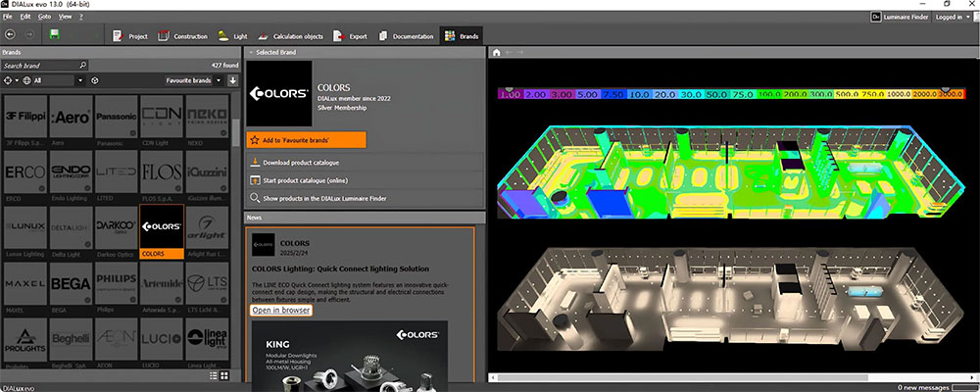Collapse the Selected Brand section
The image size is (980, 392).
coord(251,53)
